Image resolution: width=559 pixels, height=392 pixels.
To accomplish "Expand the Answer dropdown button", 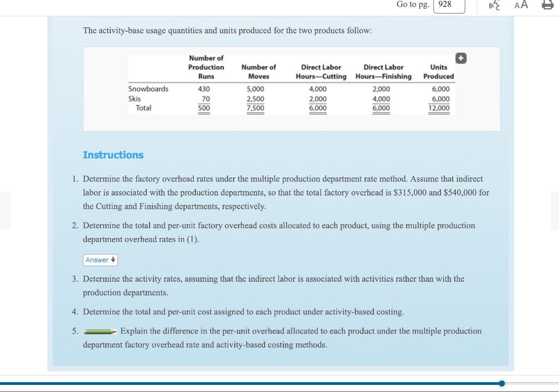I will click(100, 260).
